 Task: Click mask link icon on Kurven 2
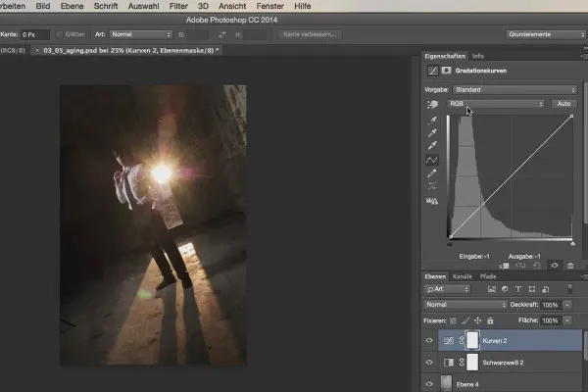[462, 341]
